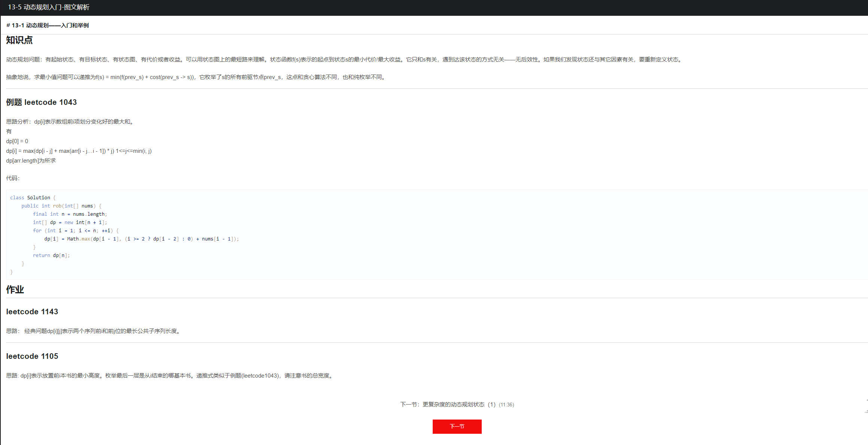Screen dimensions: 868x445
Task: Click the 作业 section heading
Action: point(15,290)
